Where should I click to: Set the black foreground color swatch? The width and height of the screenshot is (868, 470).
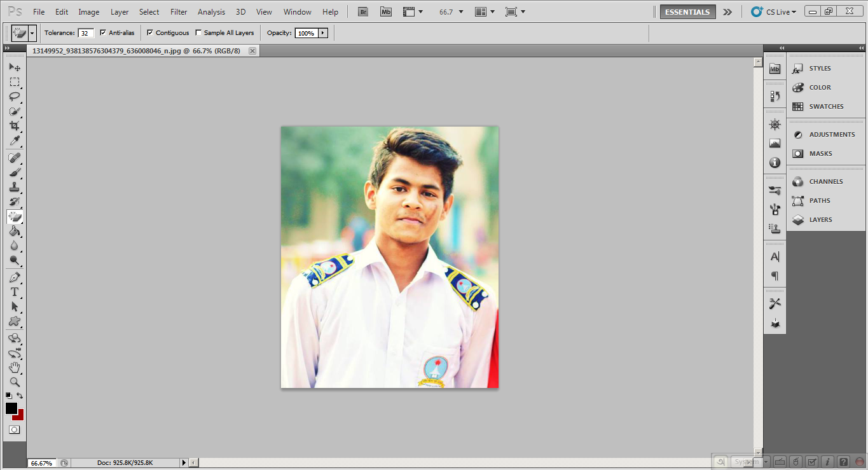(x=11, y=408)
